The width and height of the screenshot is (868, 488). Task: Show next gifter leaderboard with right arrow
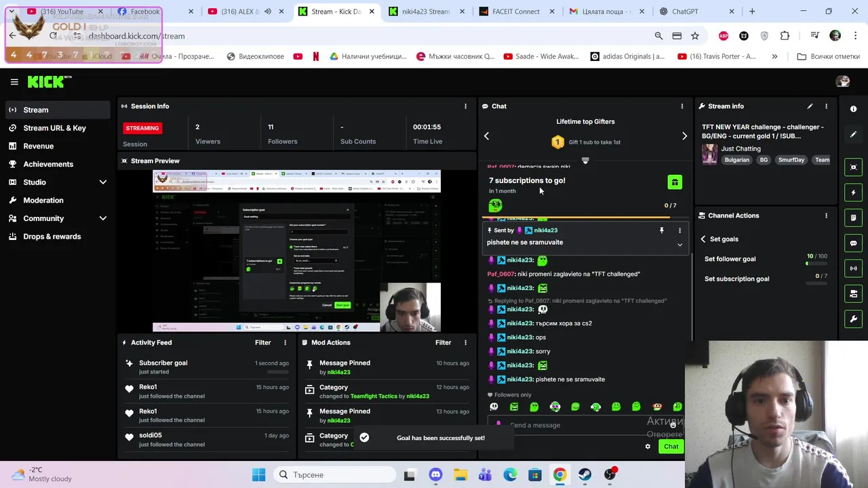pos(684,136)
